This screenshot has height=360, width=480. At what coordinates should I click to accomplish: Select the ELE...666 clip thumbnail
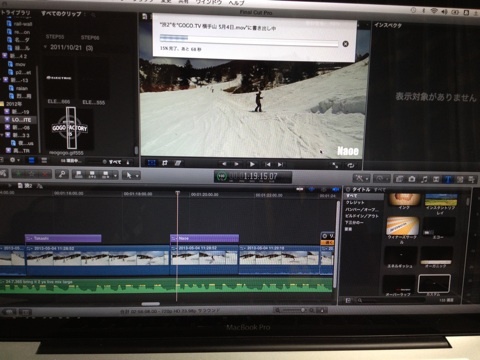tap(59, 78)
